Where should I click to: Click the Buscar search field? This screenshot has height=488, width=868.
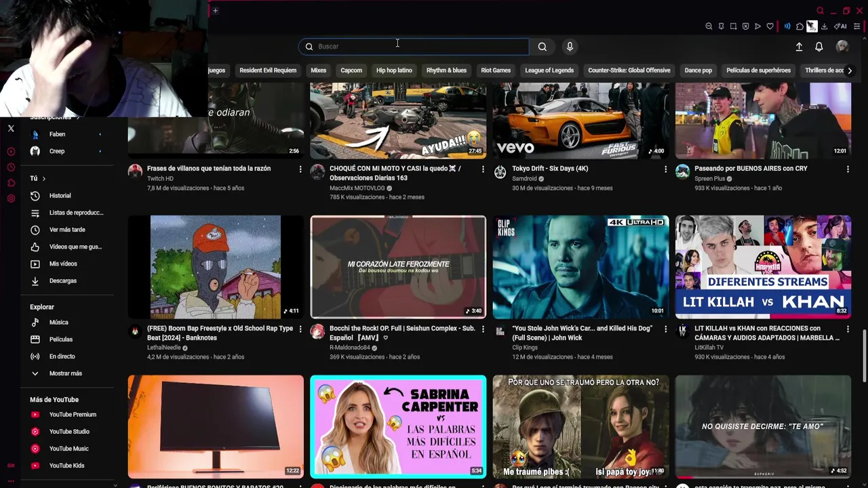coord(414,47)
